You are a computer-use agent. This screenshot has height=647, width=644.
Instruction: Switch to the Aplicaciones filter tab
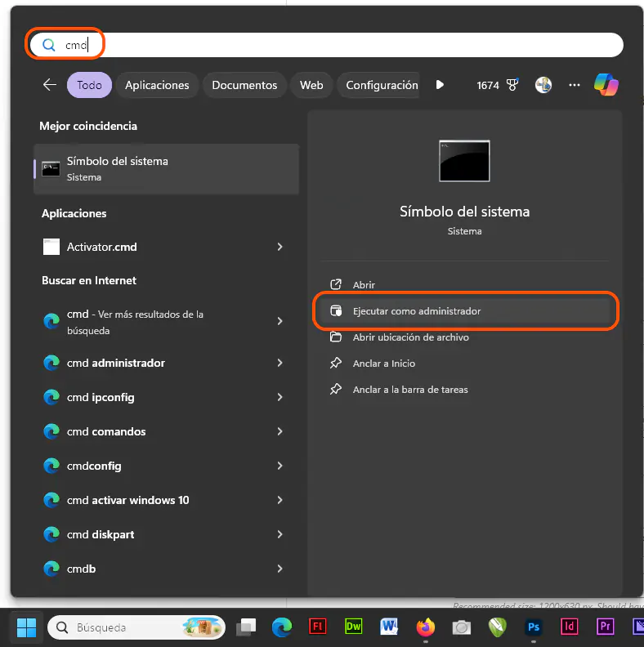click(x=157, y=85)
